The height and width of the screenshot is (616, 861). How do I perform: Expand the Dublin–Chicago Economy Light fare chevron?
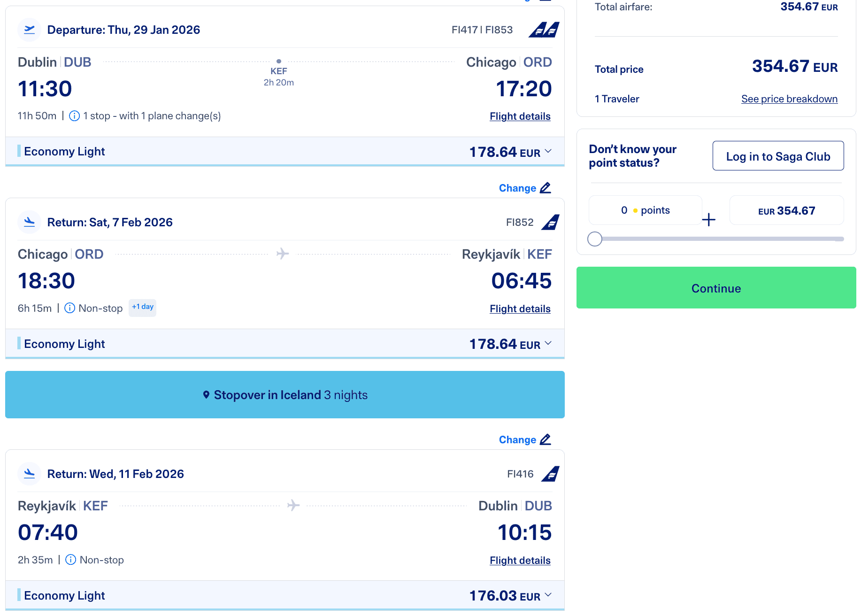[548, 152]
